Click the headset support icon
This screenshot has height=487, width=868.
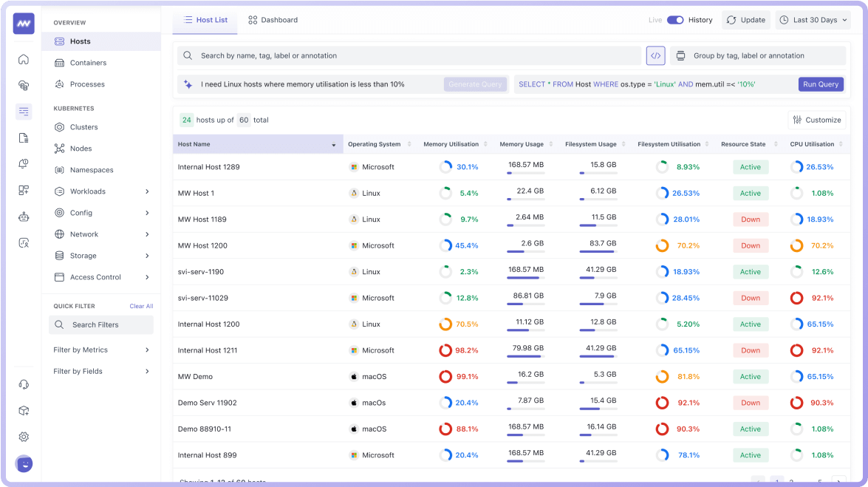tap(24, 384)
